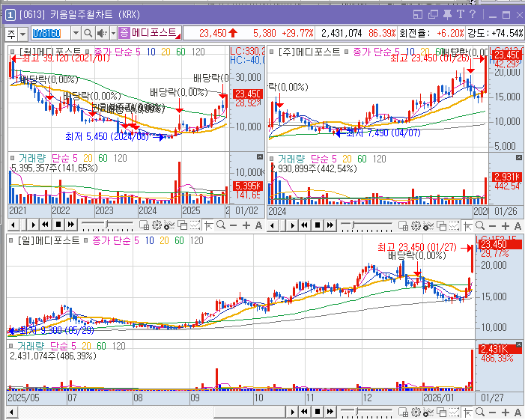Click weekly chart layout grid icon
Viewport: 525px width, 420px height.
(x=403, y=226)
